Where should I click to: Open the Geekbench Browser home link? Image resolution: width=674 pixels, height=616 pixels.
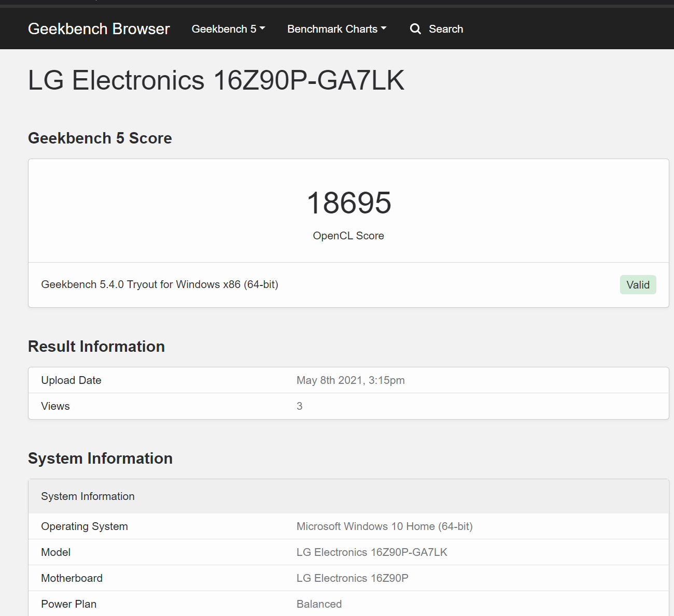(99, 29)
